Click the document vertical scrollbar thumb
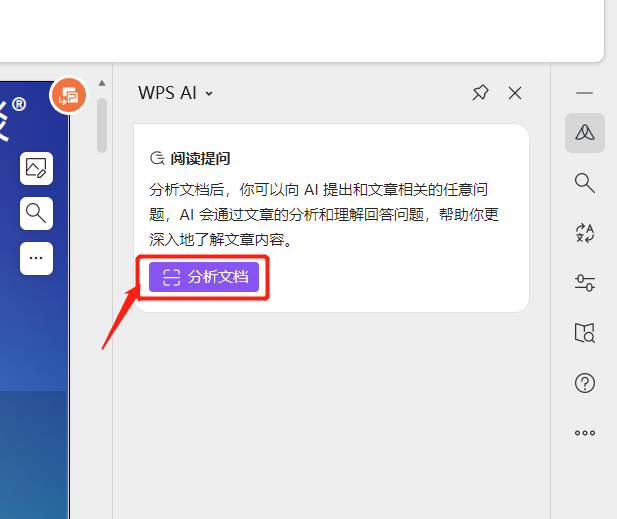617x519 pixels. pos(102,124)
